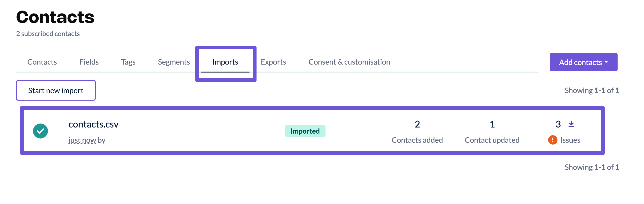
Task: Open the Add contacts dropdown
Action: point(583,62)
